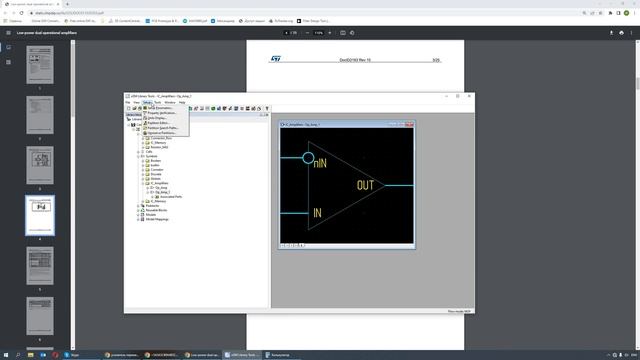Select the Globals folder under Symbols
Viewport: 640px width, 360px height.
pyautogui.click(x=156, y=179)
